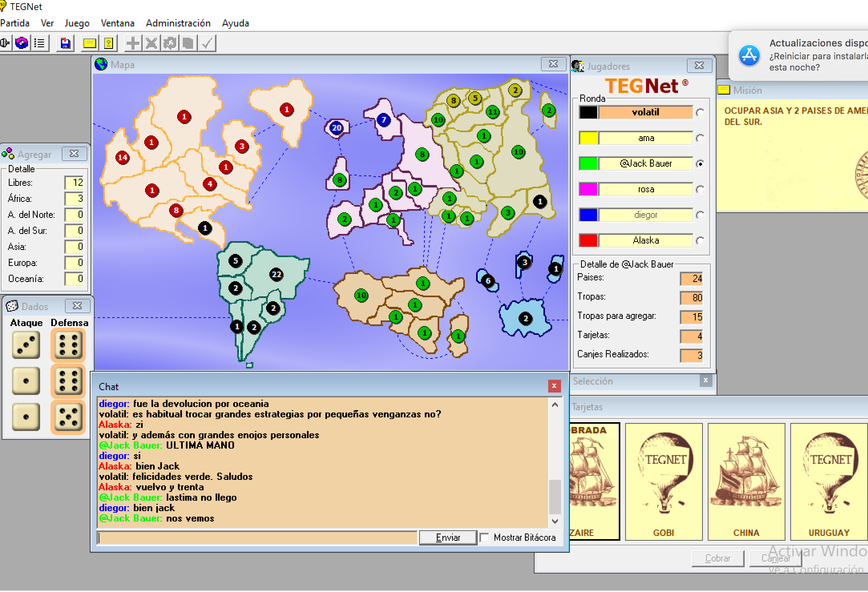The image size is (868, 592).
Task: Click the magenta color swatch for rosa
Action: click(x=588, y=189)
